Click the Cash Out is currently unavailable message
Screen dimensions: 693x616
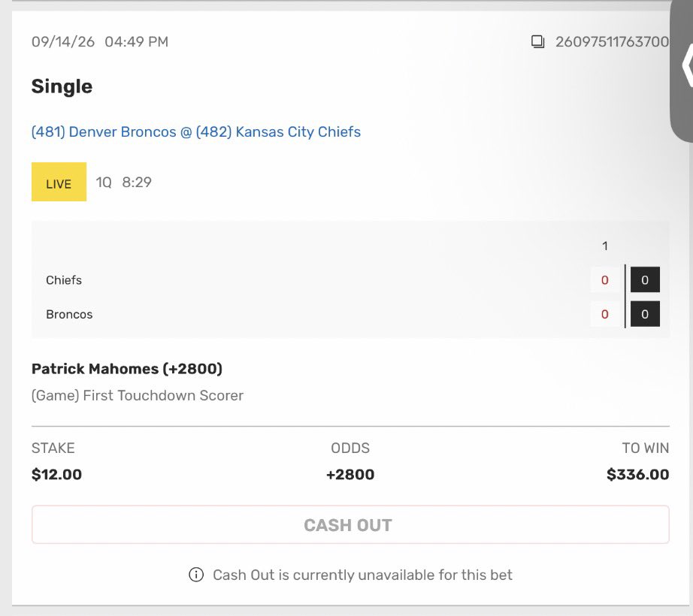[362, 575]
